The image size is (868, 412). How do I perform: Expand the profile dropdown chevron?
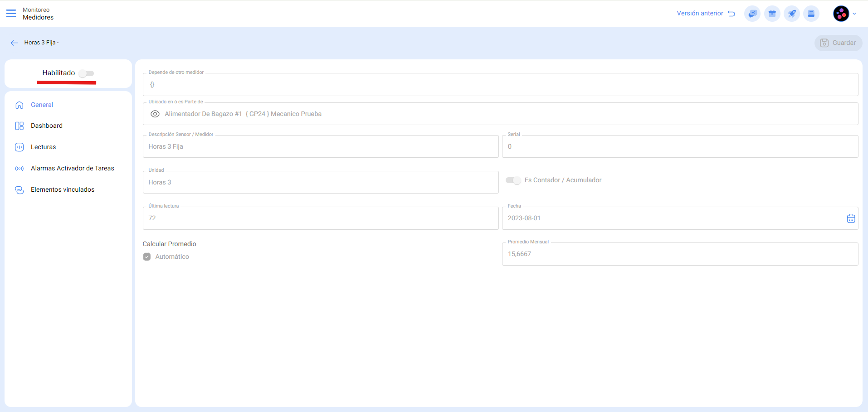(854, 14)
